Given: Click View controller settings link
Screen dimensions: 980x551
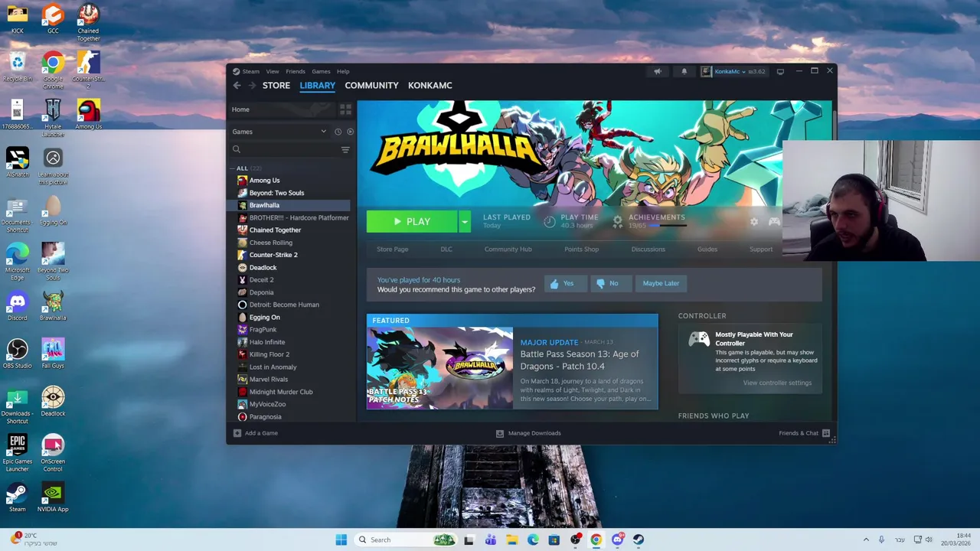Looking at the screenshot, I should (777, 383).
